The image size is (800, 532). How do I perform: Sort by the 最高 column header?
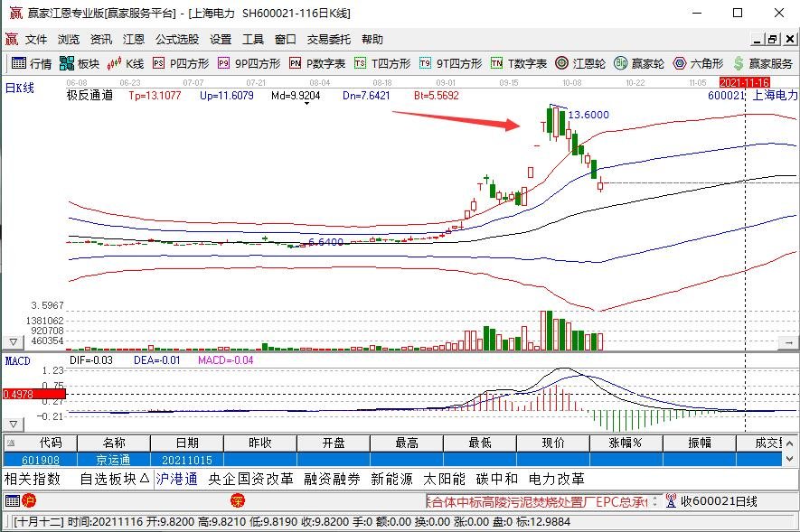tap(407, 443)
